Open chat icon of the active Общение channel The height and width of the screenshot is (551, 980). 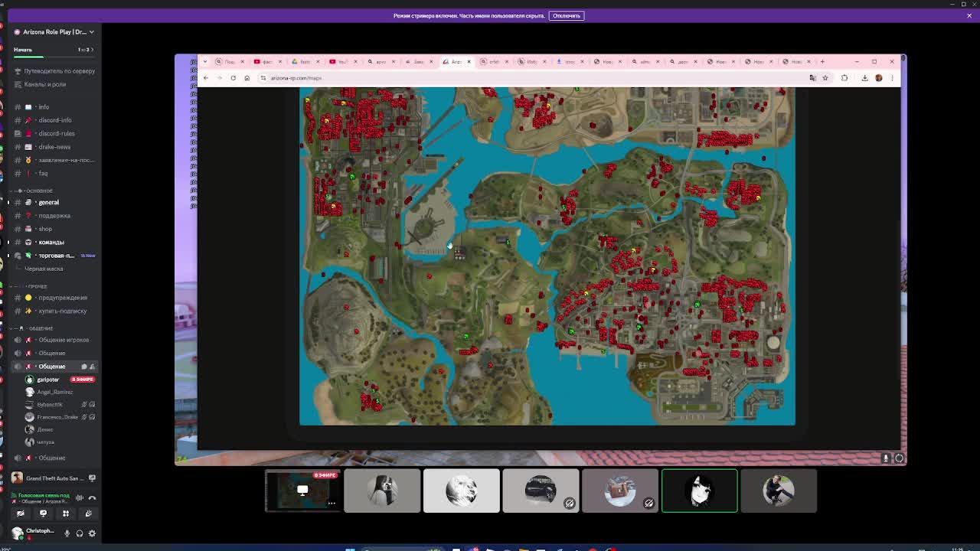[84, 367]
